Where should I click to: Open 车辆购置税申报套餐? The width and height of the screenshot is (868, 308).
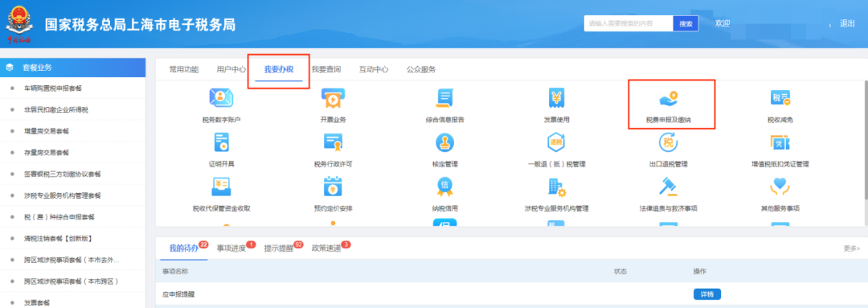(x=52, y=88)
